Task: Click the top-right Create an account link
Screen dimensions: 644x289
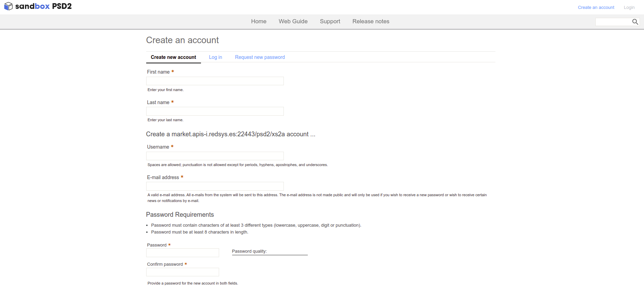Action: (x=596, y=8)
